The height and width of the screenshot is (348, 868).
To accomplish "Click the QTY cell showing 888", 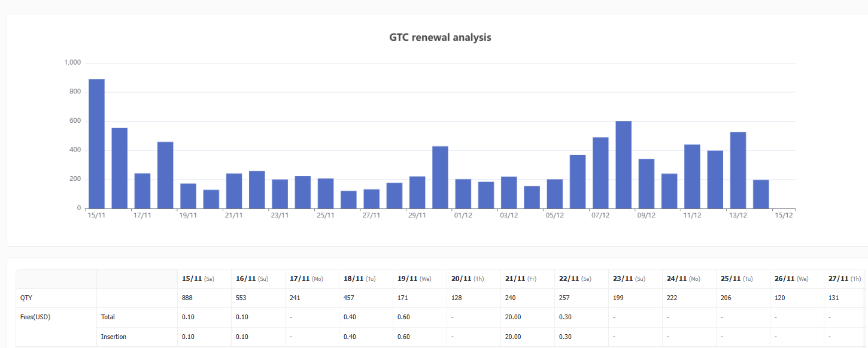I will click(189, 298).
